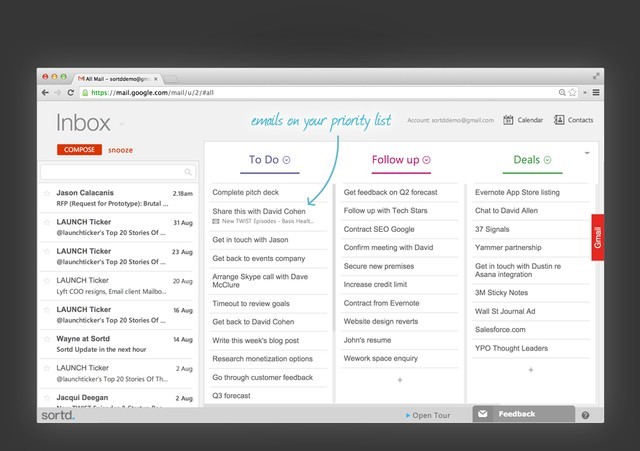The image size is (640, 451).
Task: Click the red COMPOSE button
Action: pyautogui.click(x=80, y=150)
